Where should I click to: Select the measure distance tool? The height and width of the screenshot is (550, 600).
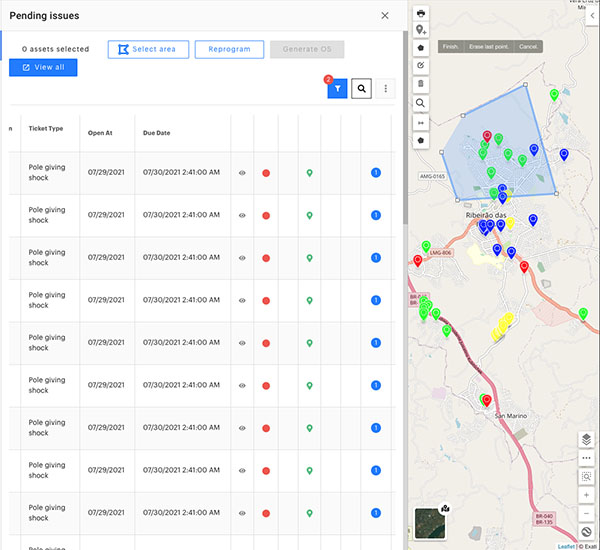421,123
